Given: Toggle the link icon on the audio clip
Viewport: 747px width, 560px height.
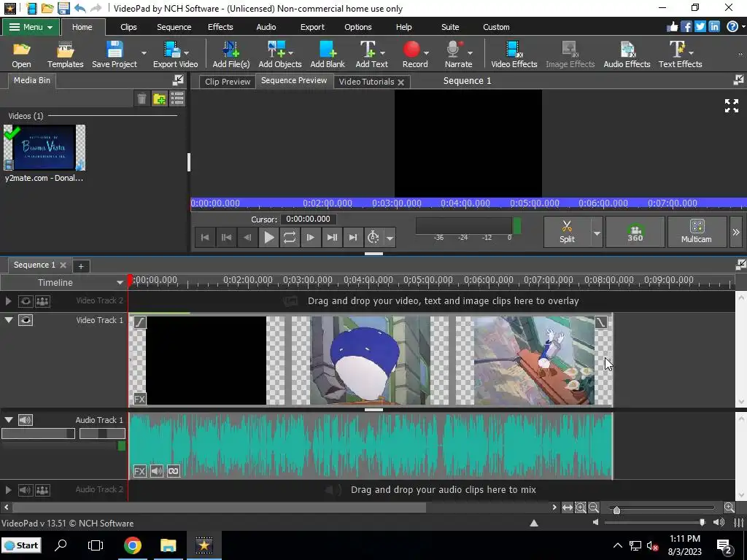Looking at the screenshot, I should pos(174,472).
